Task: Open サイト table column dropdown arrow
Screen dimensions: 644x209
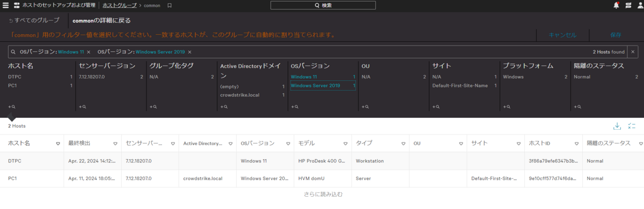Action: tap(518, 144)
